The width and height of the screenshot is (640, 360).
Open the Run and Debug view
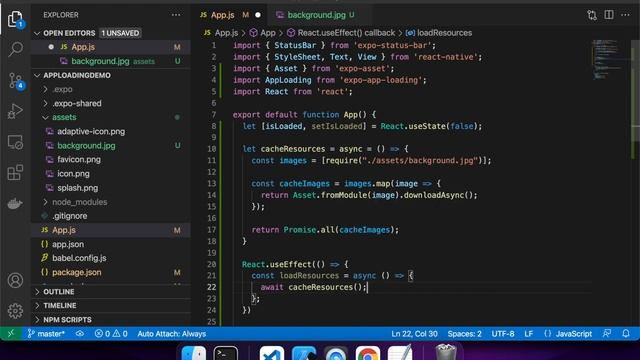point(15,111)
